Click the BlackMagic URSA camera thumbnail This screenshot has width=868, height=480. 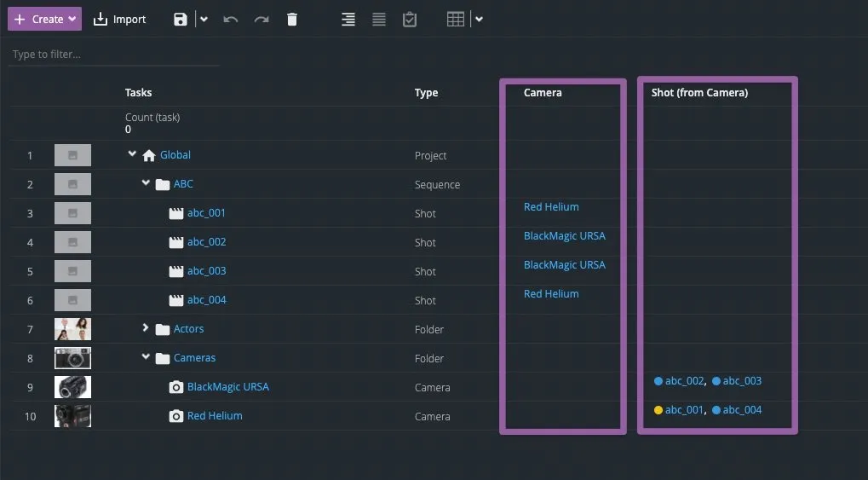click(x=72, y=387)
